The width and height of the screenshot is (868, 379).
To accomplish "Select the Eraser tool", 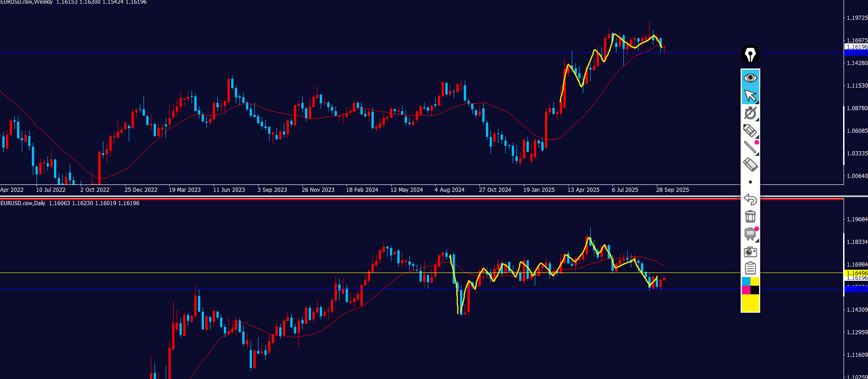I will click(750, 165).
